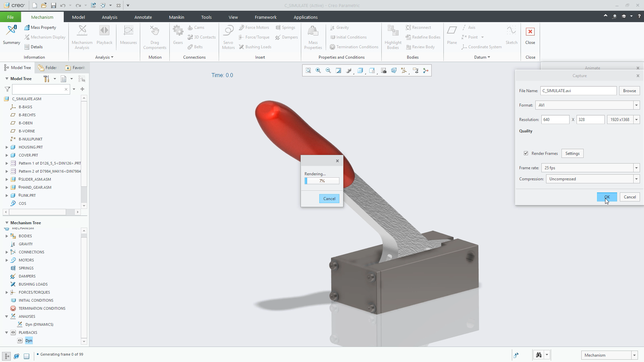This screenshot has width=644, height=362.
Task: Select Dyn (DYNAMICS) analysis item
Action: 39,324
